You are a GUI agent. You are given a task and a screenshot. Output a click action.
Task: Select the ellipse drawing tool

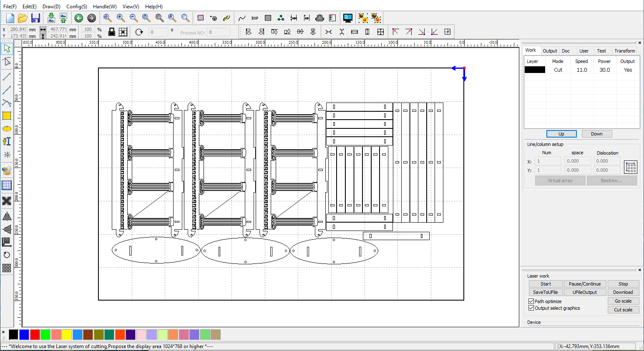[x=7, y=129]
